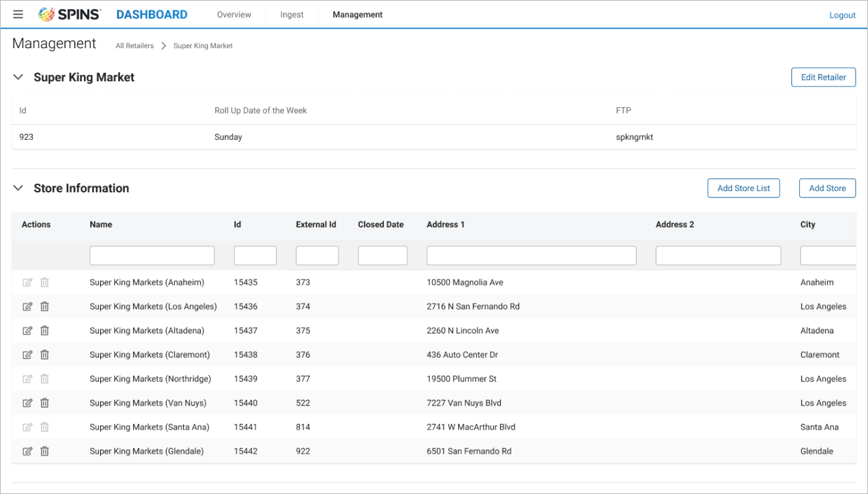Delete the Los Angeles 15436 store row
Viewport: 868px width, 494px height.
(45, 307)
